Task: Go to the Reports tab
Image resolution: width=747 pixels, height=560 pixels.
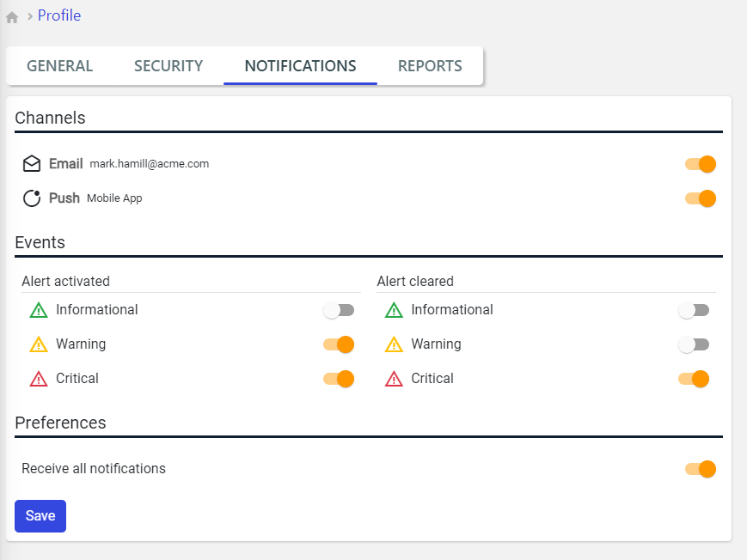Action: pyautogui.click(x=430, y=66)
